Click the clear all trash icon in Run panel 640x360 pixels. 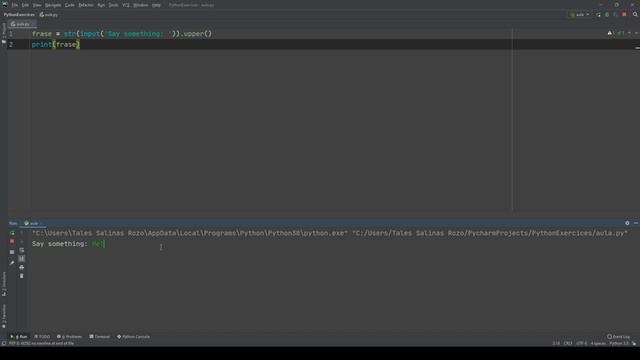point(22,276)
